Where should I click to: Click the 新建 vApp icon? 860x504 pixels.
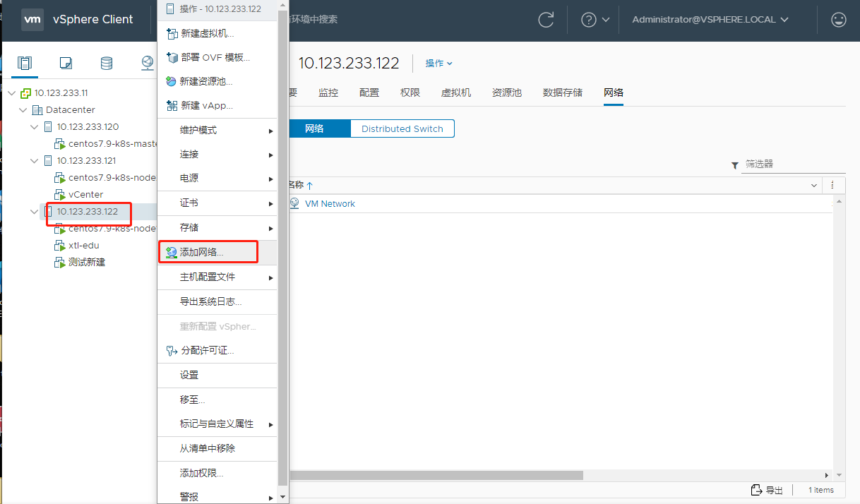[172, 105]
